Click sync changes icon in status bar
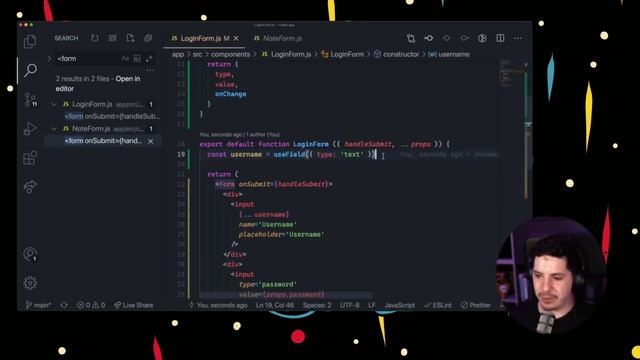Screen dimensions: 640x360 point(64,305)
